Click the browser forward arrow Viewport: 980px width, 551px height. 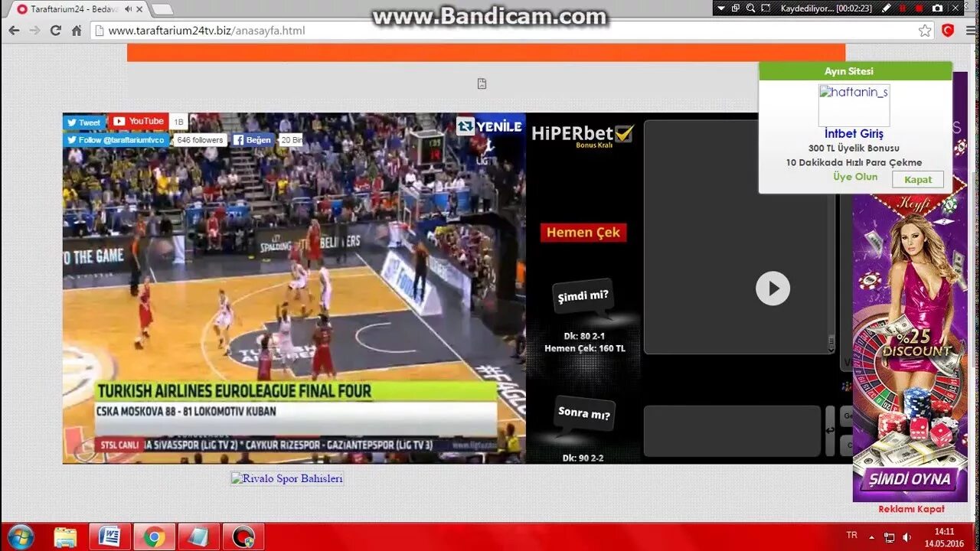(34, 31)
